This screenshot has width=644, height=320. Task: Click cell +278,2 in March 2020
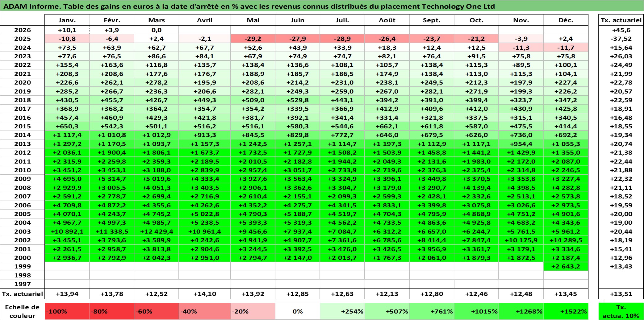(157, 82)
